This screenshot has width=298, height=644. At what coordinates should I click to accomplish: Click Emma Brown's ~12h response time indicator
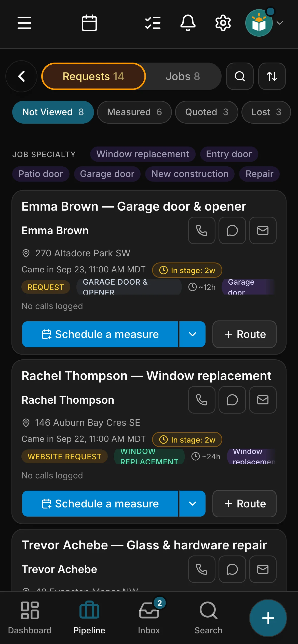click(x=202, y=287)
